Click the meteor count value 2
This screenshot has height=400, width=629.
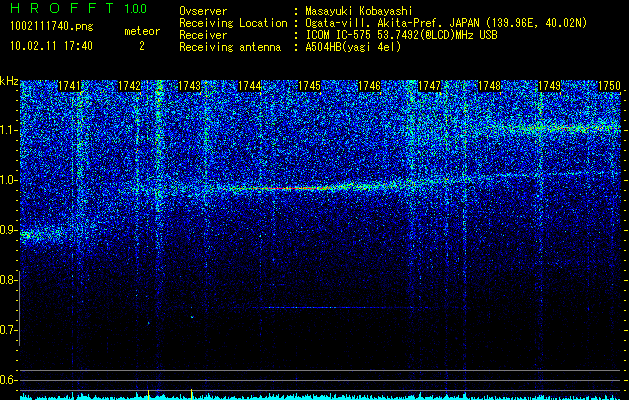pos(142,46)
